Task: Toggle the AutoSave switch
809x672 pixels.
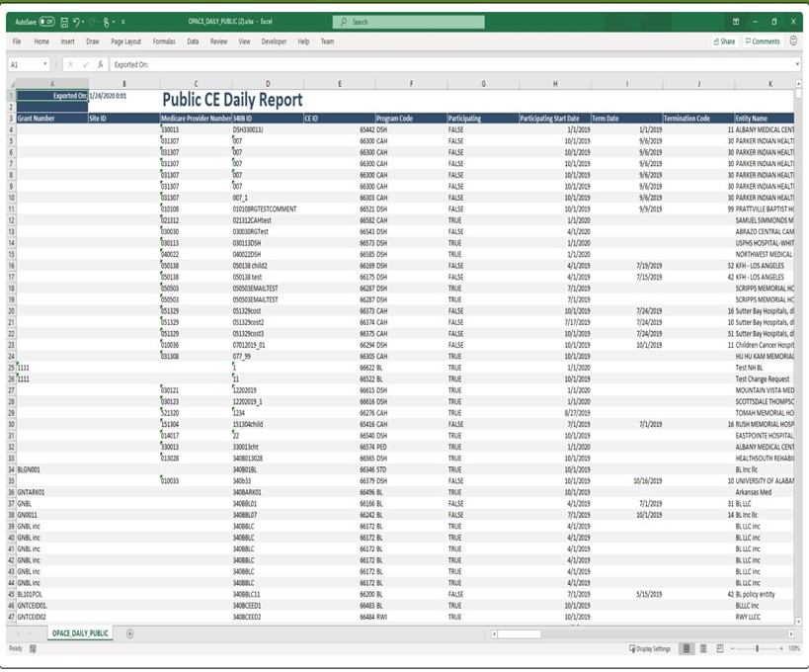Action: [47, 22]
